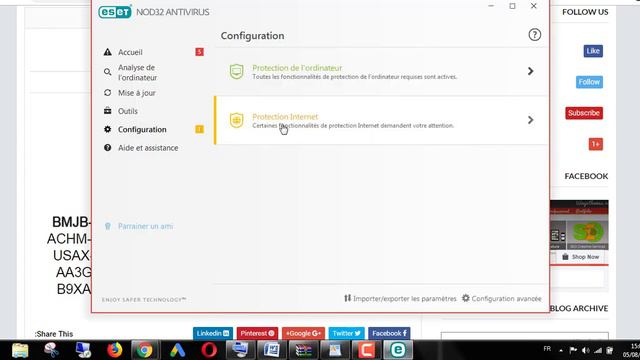Viewport: 640px width, 360px height.
Task: Open Protection Internet title
Action: click(285, 116)
